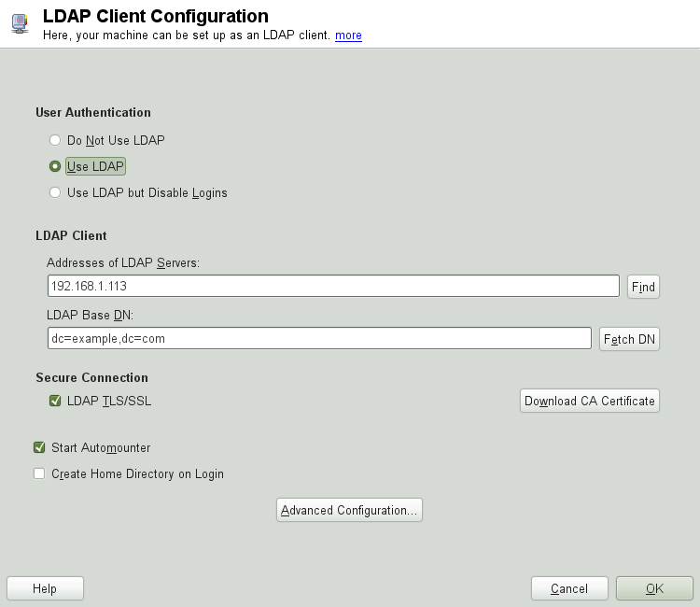Click the LDAP Base DN label
700x607 pixels.
[91, 316]
